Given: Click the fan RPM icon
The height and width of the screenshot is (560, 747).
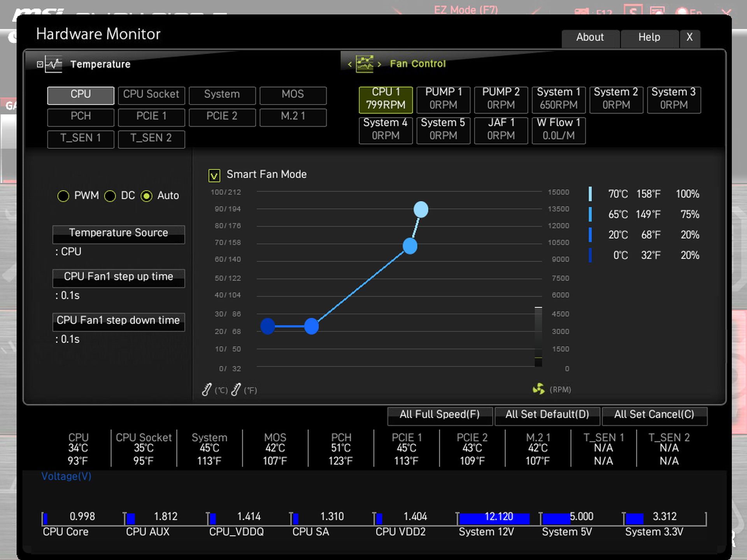Looking at the screenshot, I should pyautogui.click(x=538, y=389).
